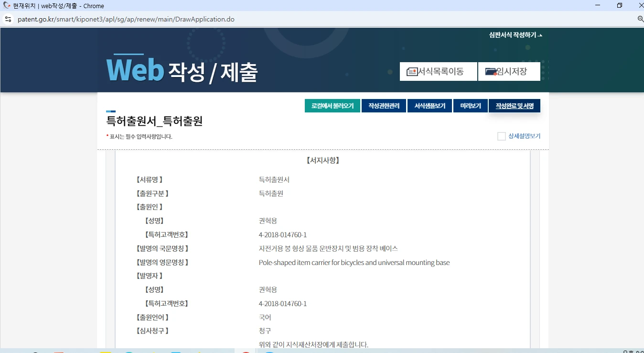Click applicant name 권혁용 under 출원인

[x=268, y=221]
